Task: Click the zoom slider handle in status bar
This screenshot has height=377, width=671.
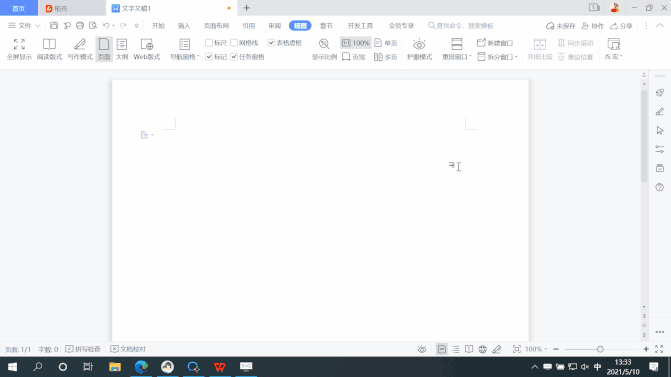Action: pyautogui.click(x=600, y=349)
